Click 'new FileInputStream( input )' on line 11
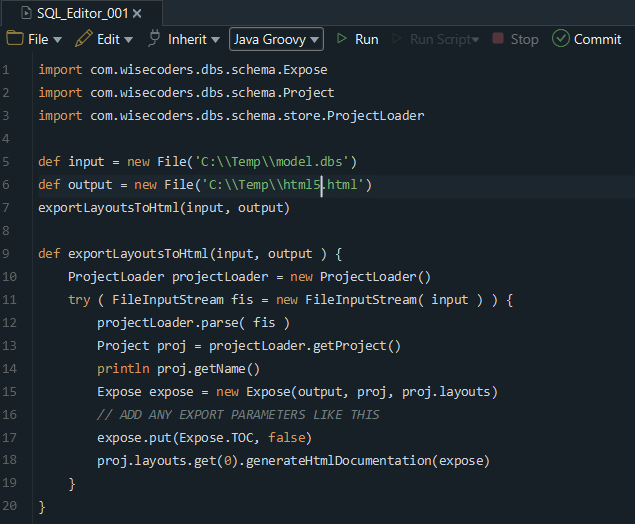 [x=379, y=300]
